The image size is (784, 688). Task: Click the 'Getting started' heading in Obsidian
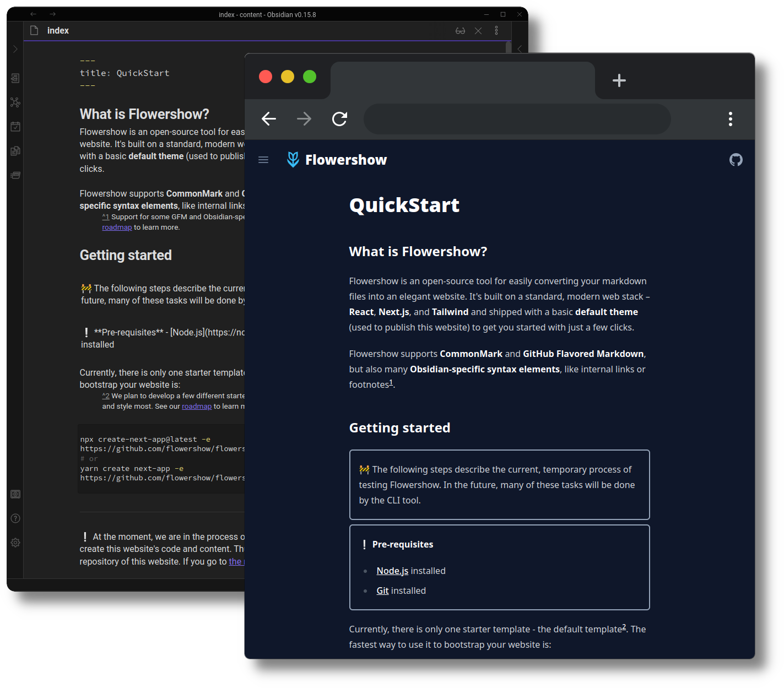tap(126, 255)
